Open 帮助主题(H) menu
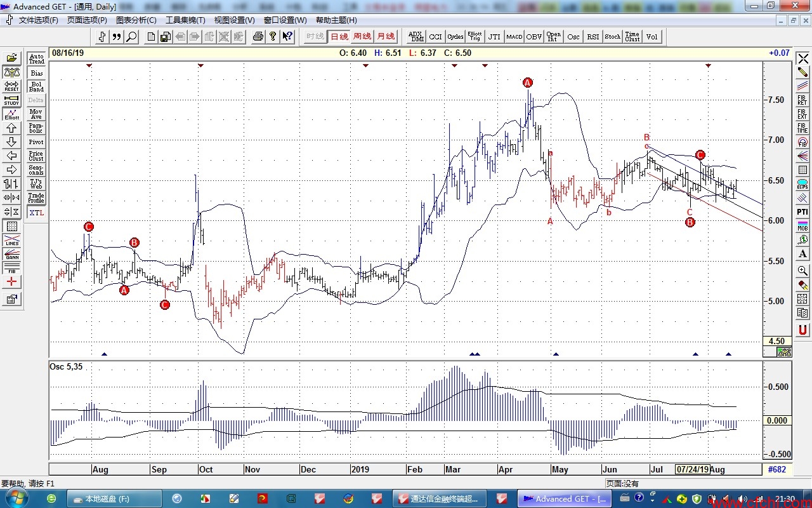Screen dimensions: 812x508 (336, 20)
